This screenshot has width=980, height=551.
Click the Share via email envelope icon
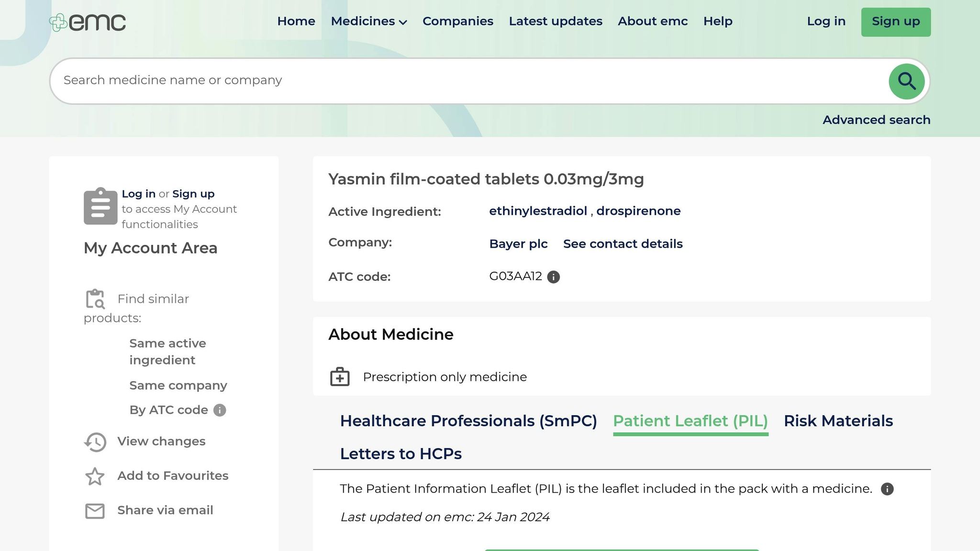pyautogui.click(x=95, y=511)
